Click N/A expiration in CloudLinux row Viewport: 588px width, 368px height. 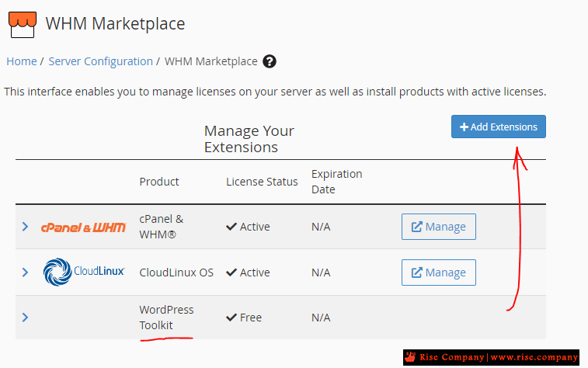click(x=321, y=273)
